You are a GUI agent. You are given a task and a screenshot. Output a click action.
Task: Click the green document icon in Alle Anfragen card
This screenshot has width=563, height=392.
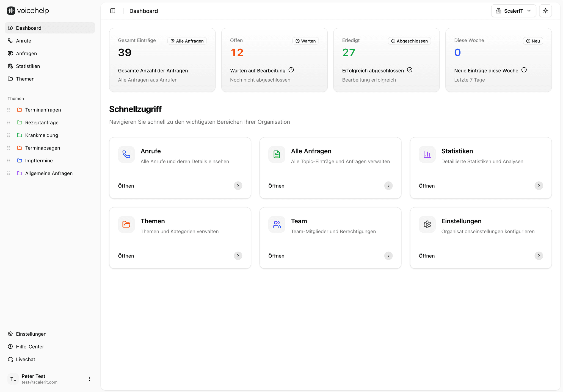coord(277,154)
